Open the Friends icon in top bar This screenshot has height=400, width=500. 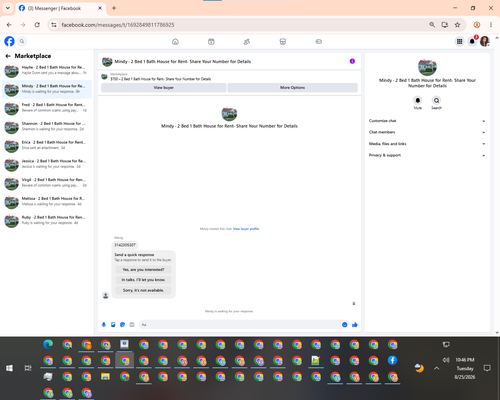247,42
